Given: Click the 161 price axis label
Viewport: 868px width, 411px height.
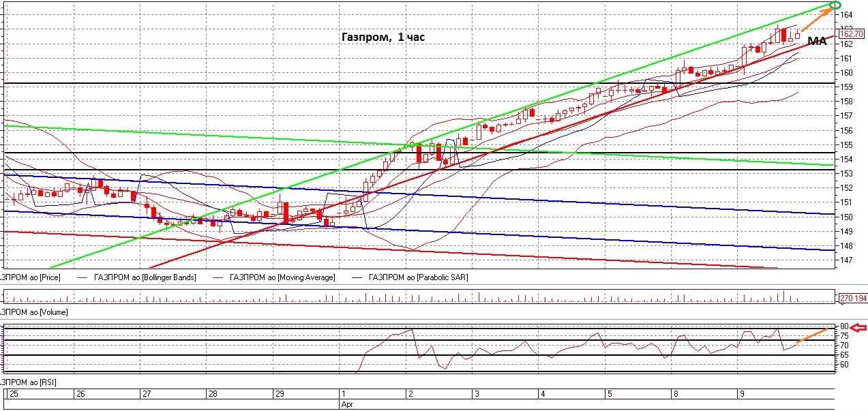Looking at the screenshot, I should click(845, 59).
